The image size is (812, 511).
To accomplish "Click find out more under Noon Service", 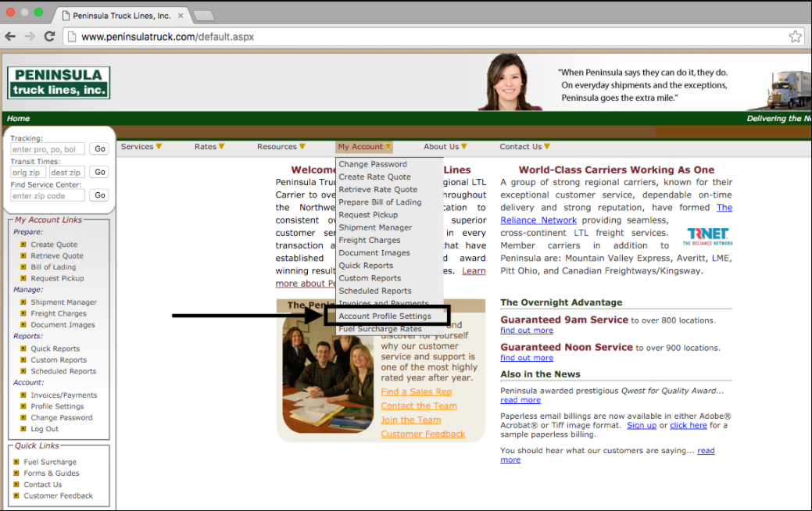I will coord(527,358).
